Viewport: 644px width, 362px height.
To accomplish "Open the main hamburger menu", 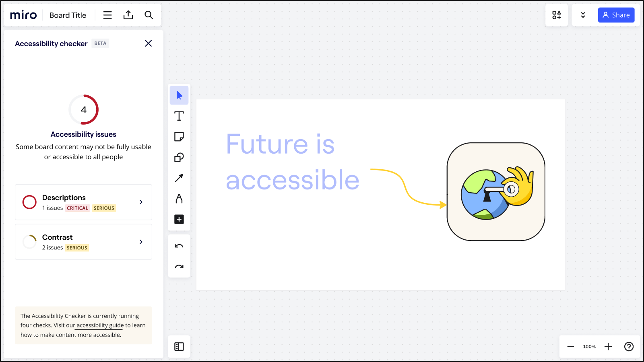I will tap(107, 15).
